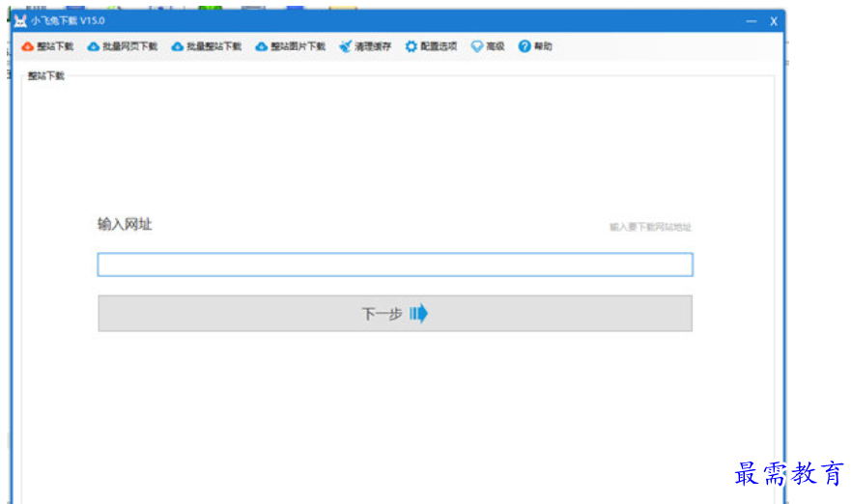Close the 小飞兔下载 window
The width and height of the screenshot is (852, 504).
pos(774,21)
